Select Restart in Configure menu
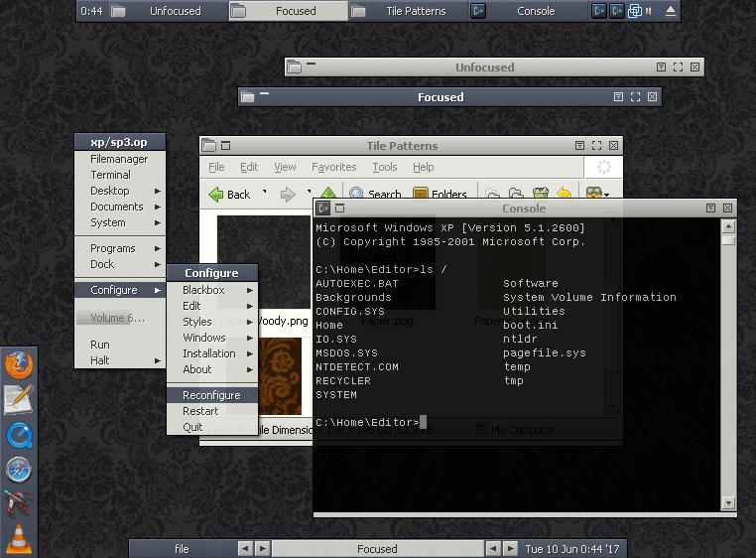756x558 pixels. click(212, 411)
